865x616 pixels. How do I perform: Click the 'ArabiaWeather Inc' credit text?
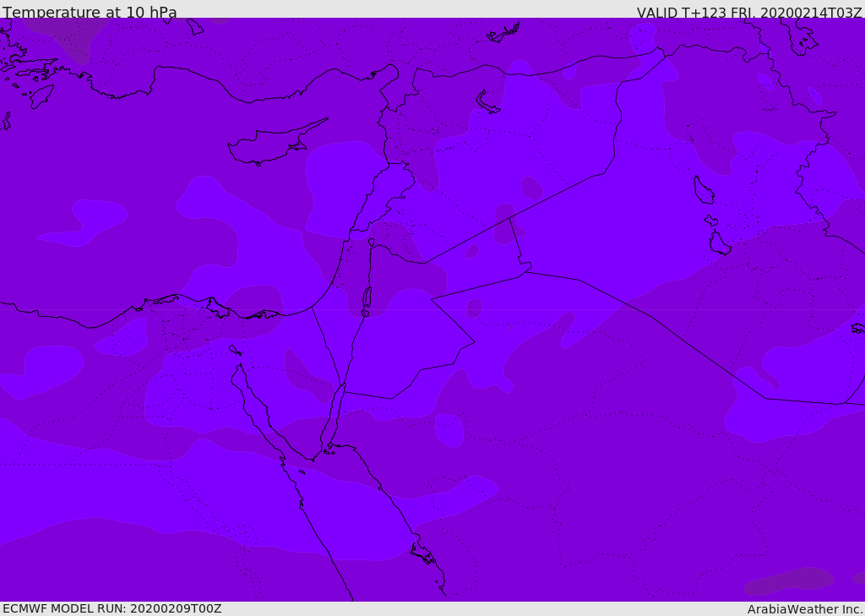point(804,609)
